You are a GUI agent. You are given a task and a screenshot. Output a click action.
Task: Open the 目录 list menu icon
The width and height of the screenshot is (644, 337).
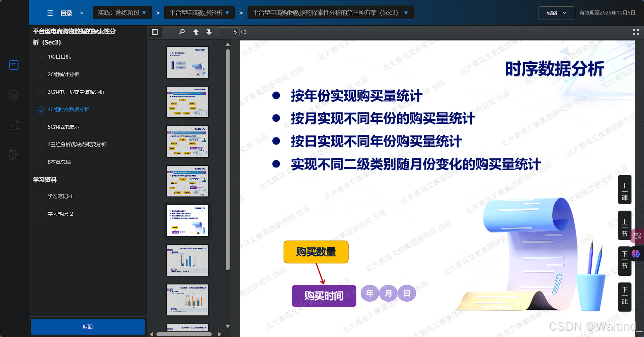pos(50,13)
